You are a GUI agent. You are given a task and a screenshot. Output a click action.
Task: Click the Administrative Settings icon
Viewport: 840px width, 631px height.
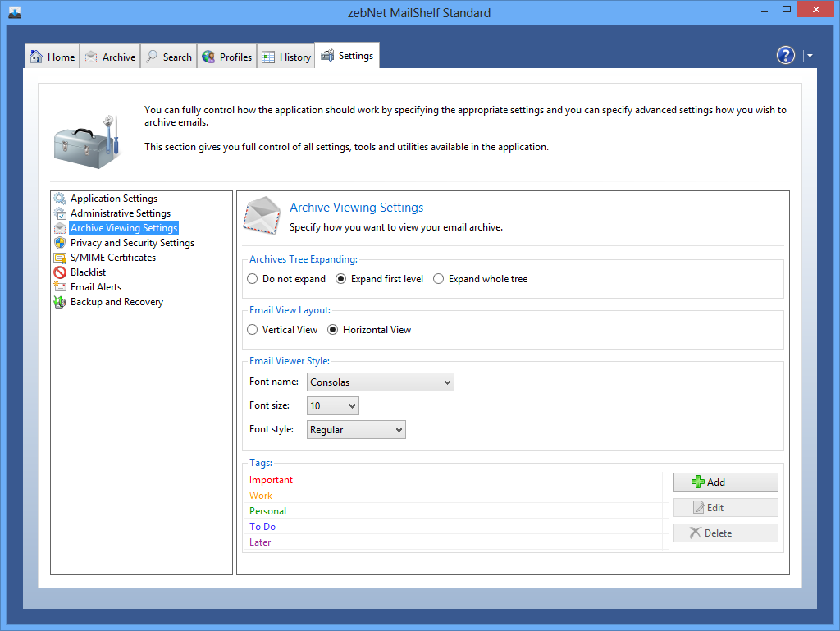click(60, 213)
